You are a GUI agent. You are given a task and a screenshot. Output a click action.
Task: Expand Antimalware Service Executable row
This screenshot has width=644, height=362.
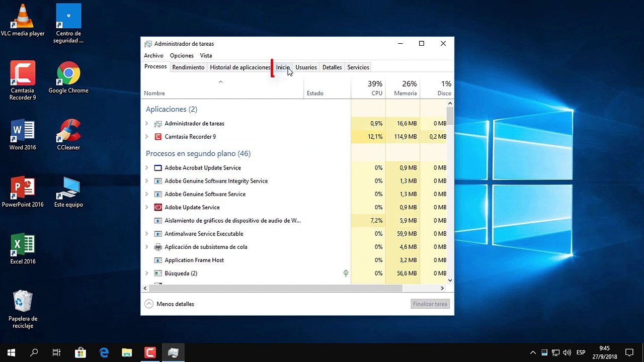[x=146, y=234]
